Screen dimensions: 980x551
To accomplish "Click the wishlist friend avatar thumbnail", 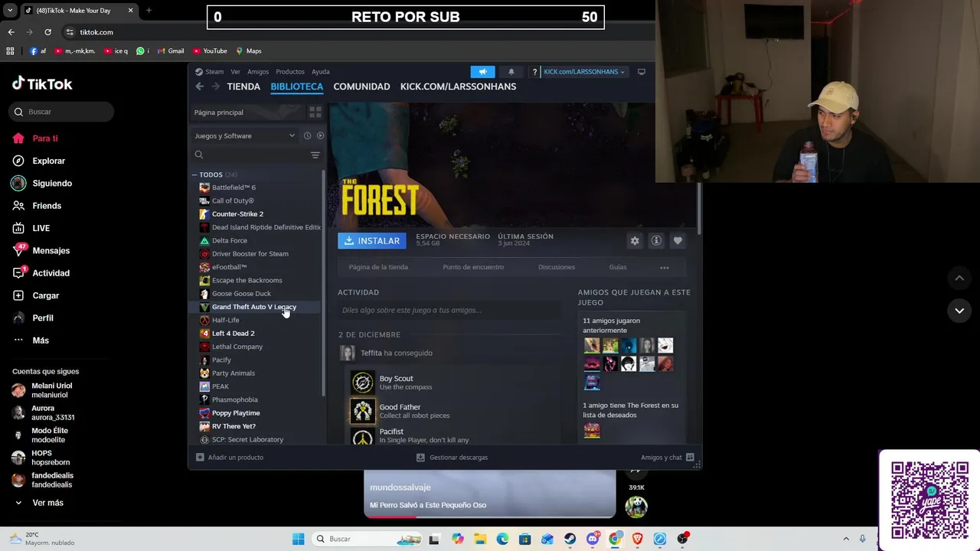I will pyautogui.click(x=592, y=430).
